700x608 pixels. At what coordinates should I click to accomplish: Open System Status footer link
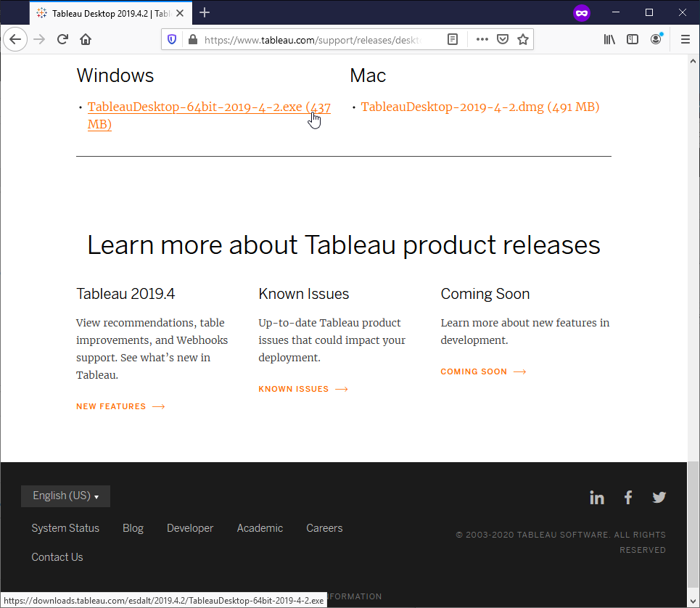65,528
